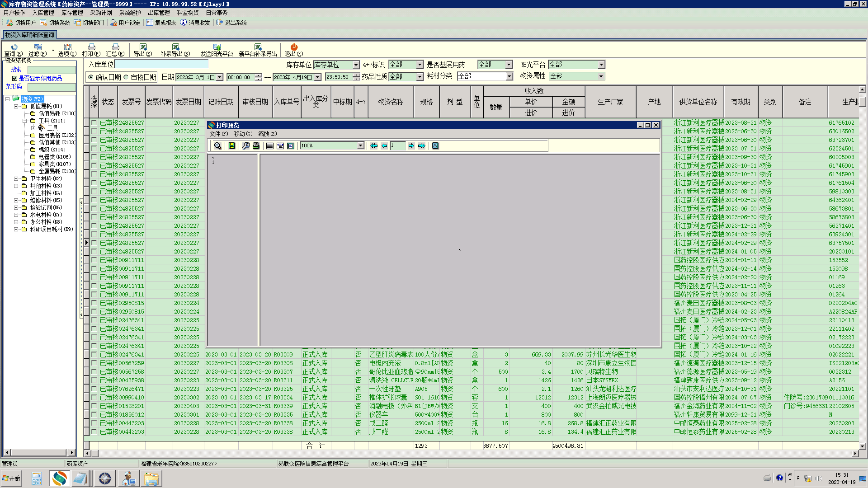Click the 查询 query toolbar icon
The image size is (868, 488).
click(x=14, y=47)
